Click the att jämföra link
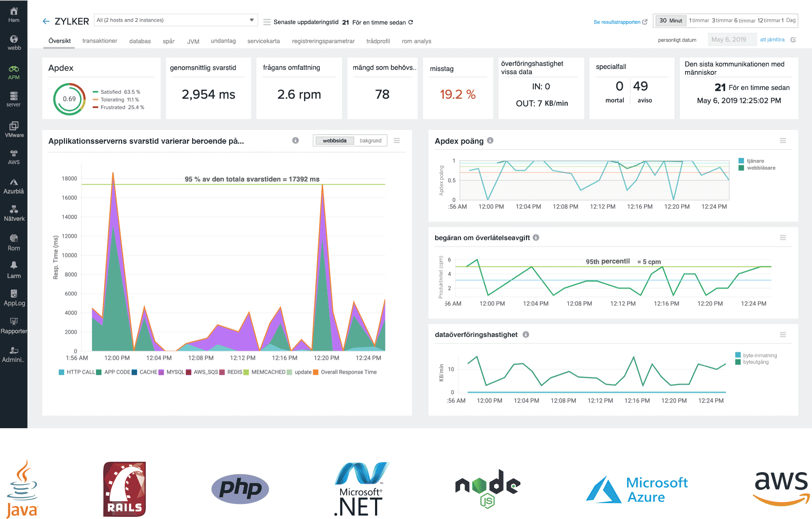 click(x=772, y=39)
